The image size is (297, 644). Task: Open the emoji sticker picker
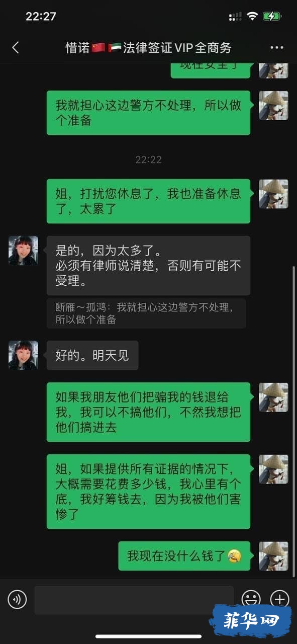(x=251, y=599)
